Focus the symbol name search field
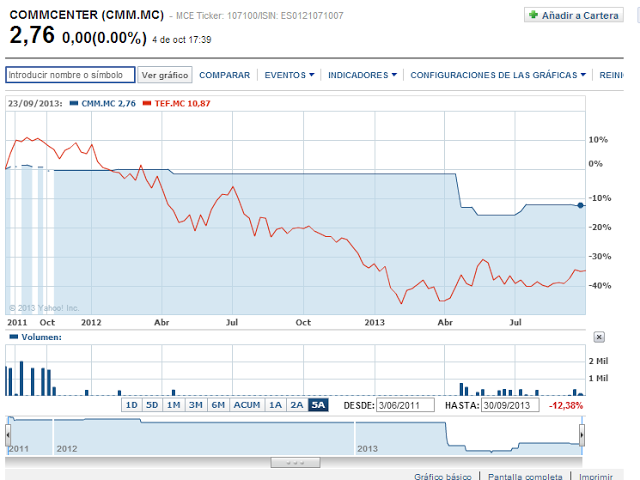 tap(70, 75)
